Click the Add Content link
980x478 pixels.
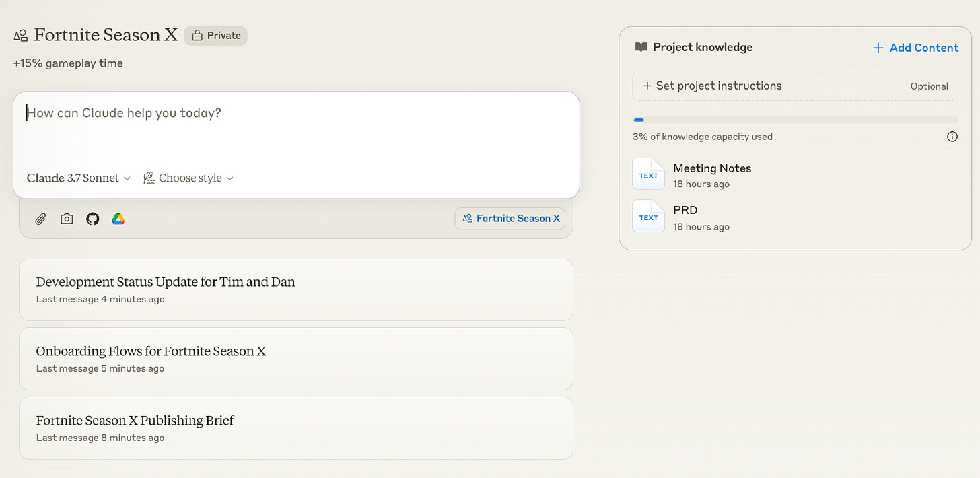click(x=915, y=48)
